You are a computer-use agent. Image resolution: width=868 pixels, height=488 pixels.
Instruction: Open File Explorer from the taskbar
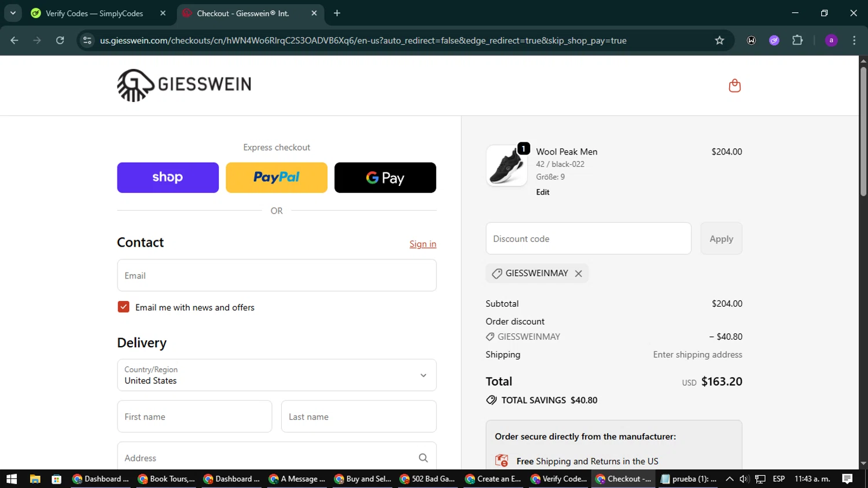point(35,479)
